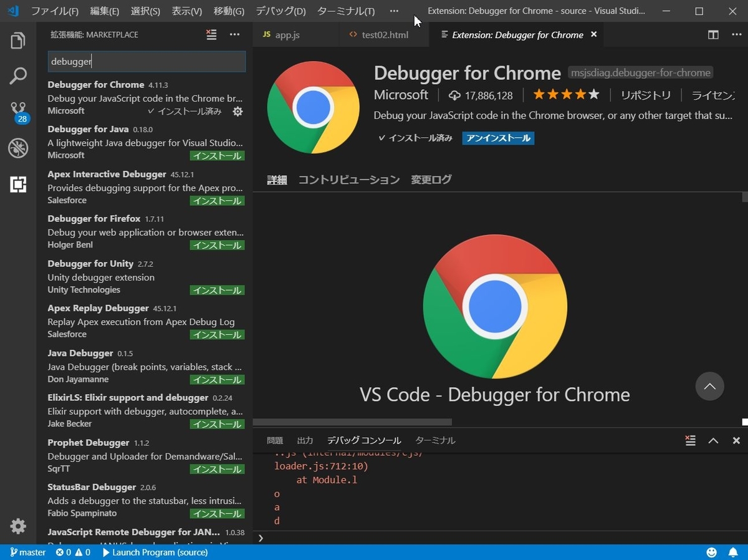Click the VS Code logo icon in title bar
Screen dimensions: 748x560
pos(13,11)
